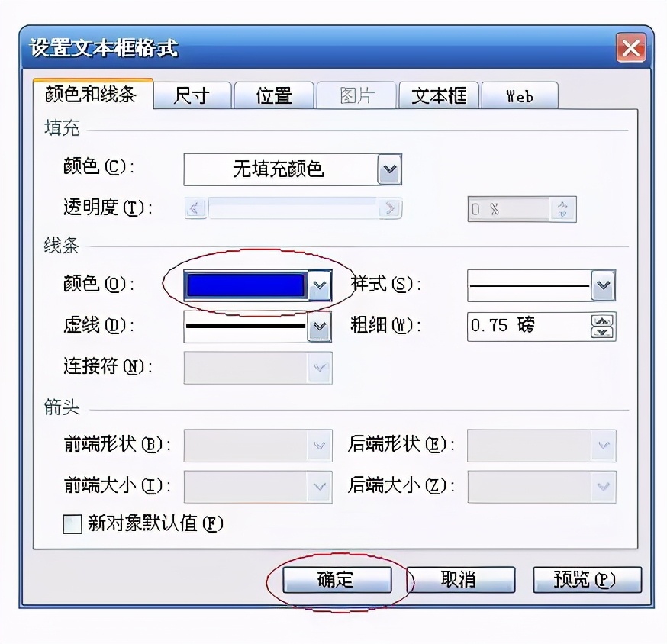Expand line 样式 style dropdown
667x644 pixels.
(603, 285)
